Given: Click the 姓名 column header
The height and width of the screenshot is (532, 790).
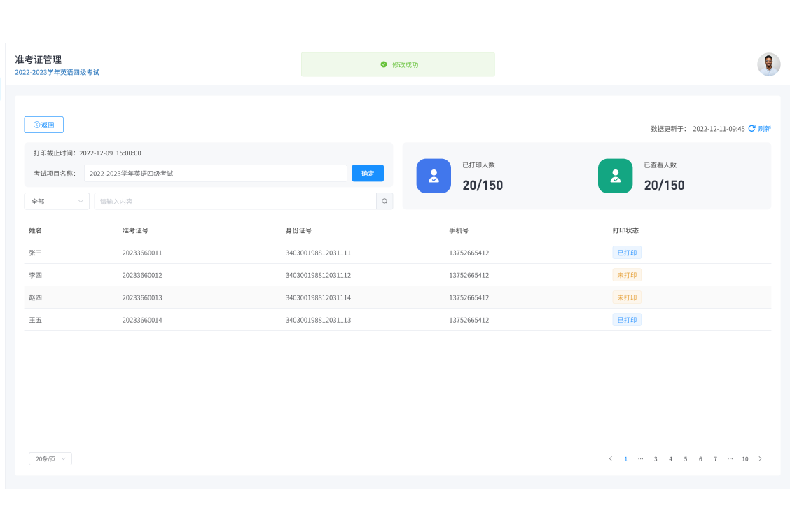Looking at the screenshot, I should [x=35, y=230].
